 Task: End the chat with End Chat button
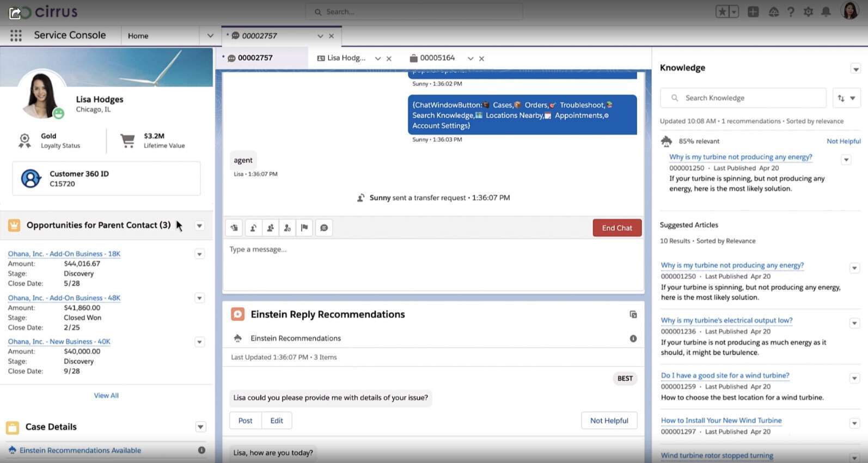pyautogui.click(x=617, y=228)
